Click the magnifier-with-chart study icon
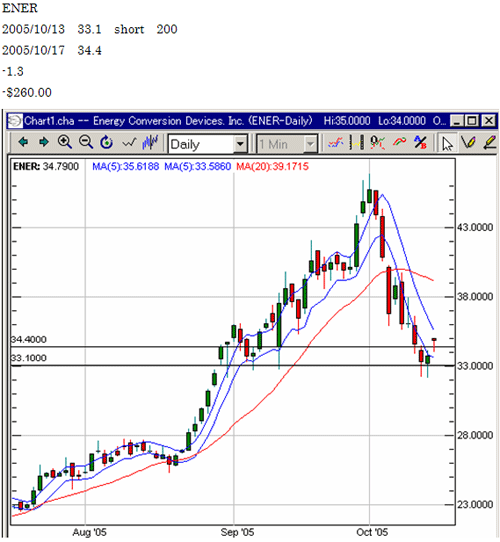Image resolution: width=500 pixels, height=542 pixels. coord(378,142)
